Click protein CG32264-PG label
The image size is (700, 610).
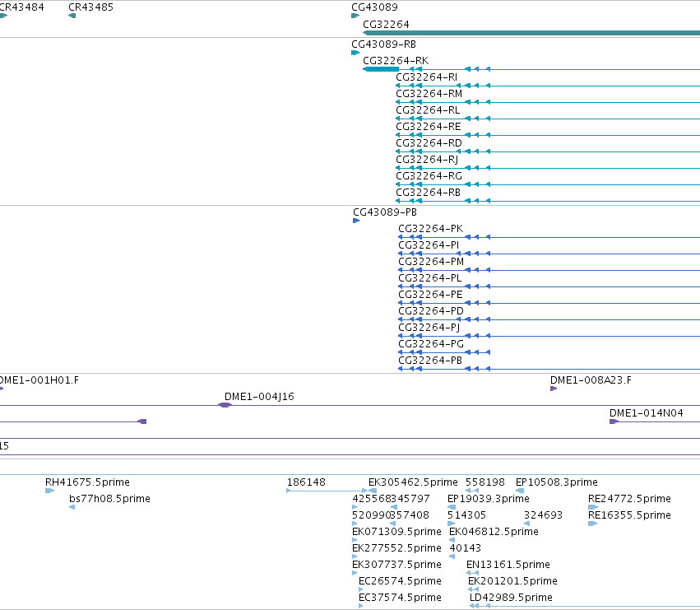point(431,344)
